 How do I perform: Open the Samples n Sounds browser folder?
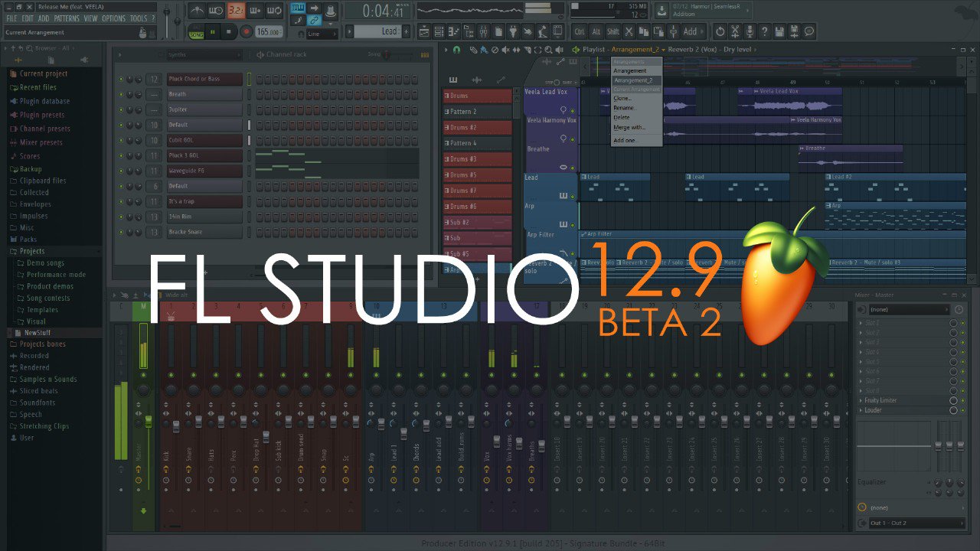click(x=48, y=380)
